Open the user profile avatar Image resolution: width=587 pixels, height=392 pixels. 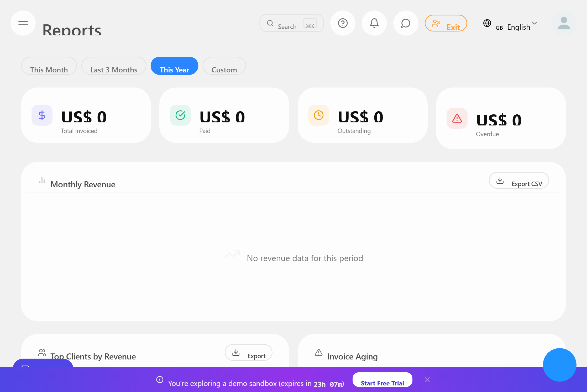click(x=564, y=23)
